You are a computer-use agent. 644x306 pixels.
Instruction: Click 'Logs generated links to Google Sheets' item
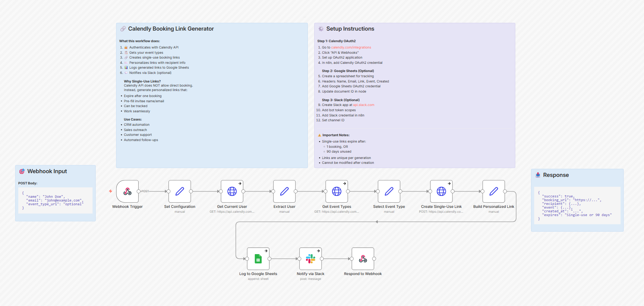click(x=159, y=68)
